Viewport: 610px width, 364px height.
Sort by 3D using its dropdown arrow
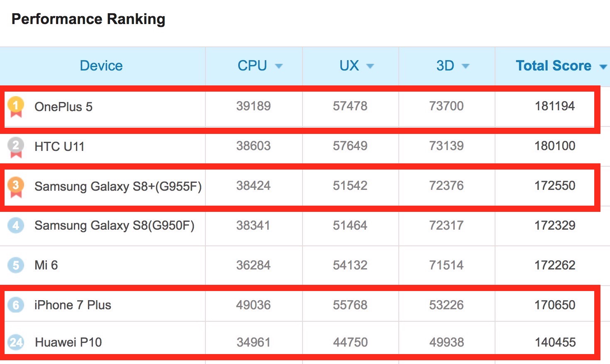coord(466,66)
